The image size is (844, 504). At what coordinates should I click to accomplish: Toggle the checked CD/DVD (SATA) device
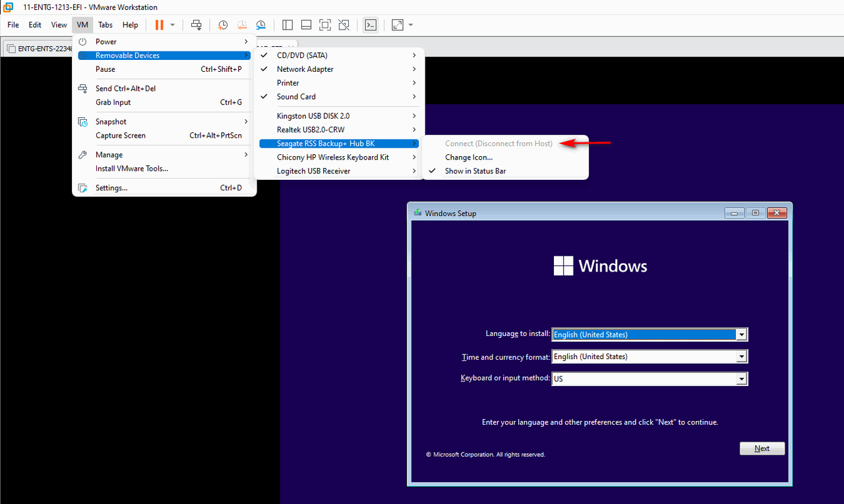click(x=339, y=55)
